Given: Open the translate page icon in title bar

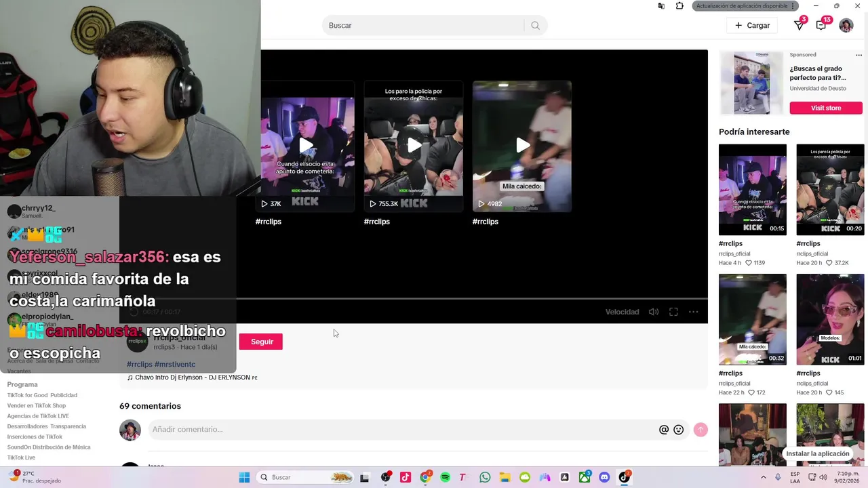Looking at the screenshot, I should pyautogui.click(x=661, y=6).
